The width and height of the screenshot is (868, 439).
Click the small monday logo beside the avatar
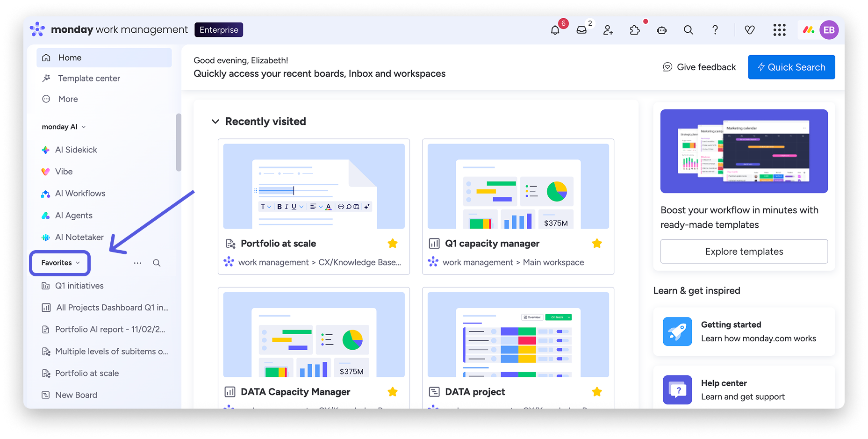[809, 30]
